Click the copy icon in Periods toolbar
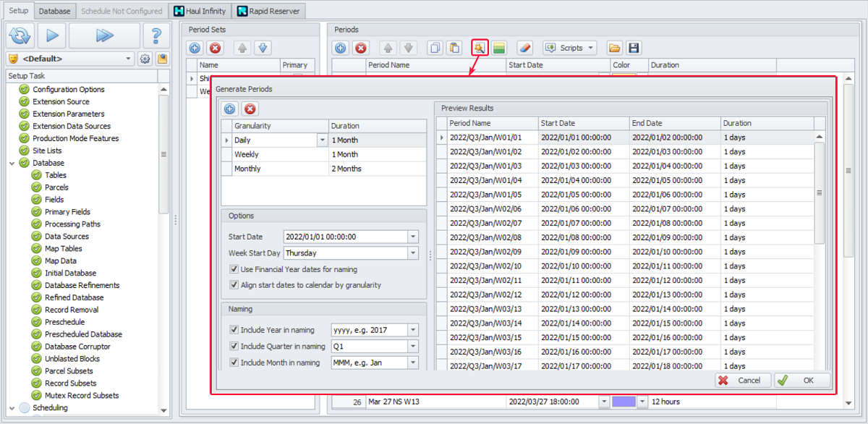868x424 pixels. tap(435, 48)
